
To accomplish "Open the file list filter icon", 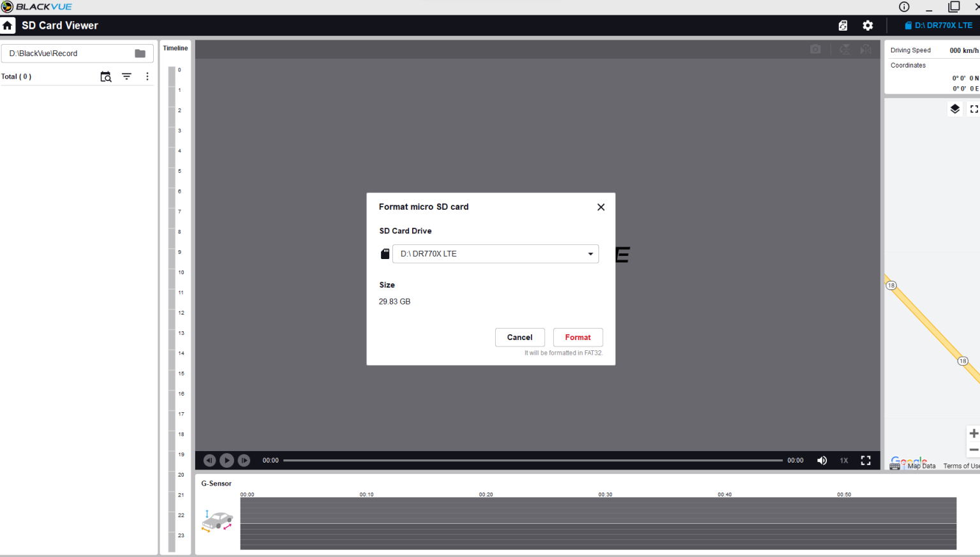I will coord(127,77).
